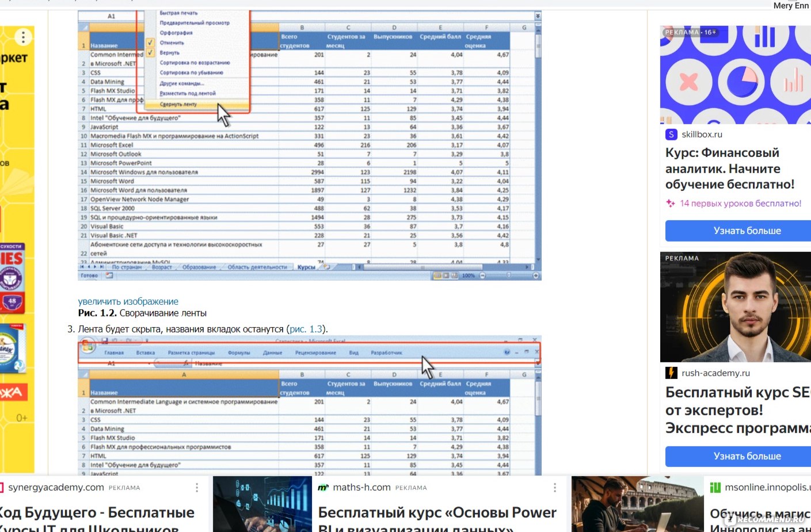Screen dimensions: 811x532
Task: Click innopolis ad Colosseum laptop thumbnail
Action: click(637, 504)
